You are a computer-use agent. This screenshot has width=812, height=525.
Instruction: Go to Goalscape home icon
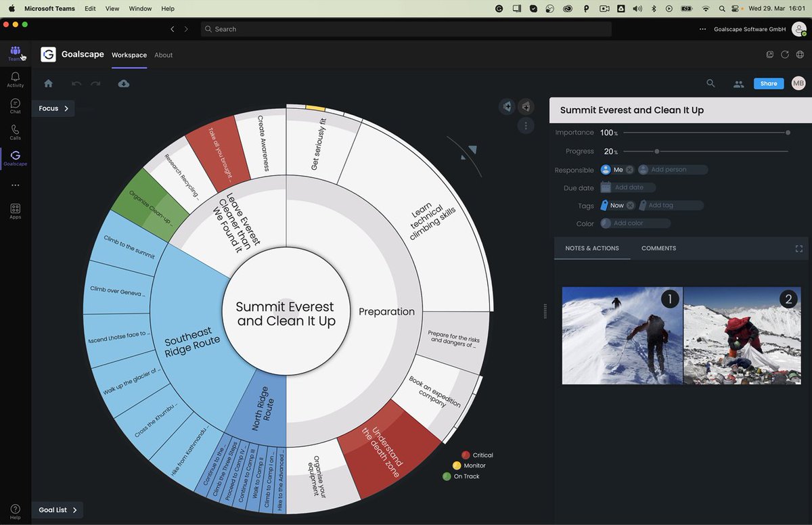pyautogui.click(x=48, y=83)
